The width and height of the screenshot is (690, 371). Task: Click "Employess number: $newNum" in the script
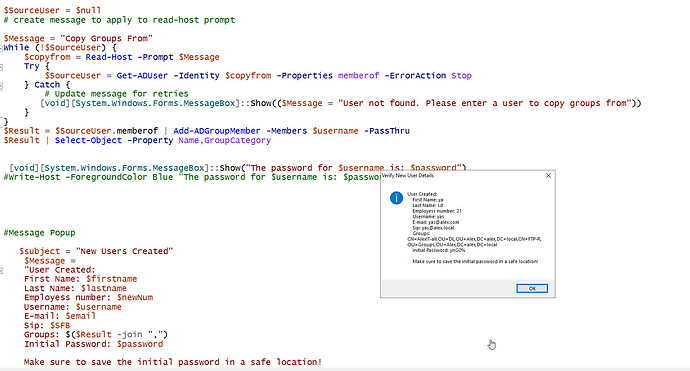(88, 298)
